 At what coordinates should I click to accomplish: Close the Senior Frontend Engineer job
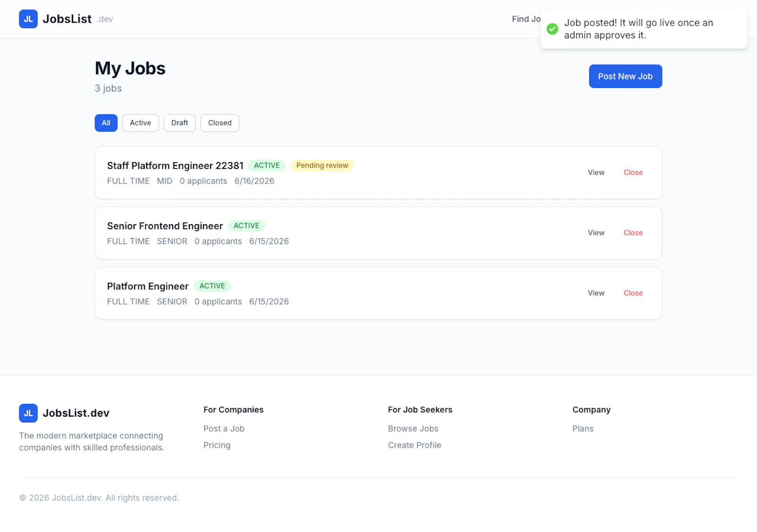pyautogui.click(x=633, y=233)
